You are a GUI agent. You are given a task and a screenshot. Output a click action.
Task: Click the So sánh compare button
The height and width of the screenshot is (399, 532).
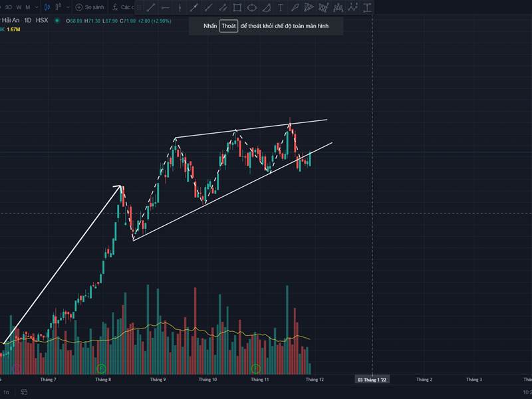90,7
